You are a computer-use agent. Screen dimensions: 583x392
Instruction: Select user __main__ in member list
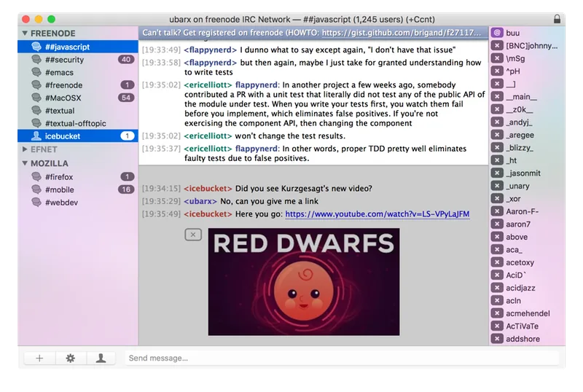(527, 97)
